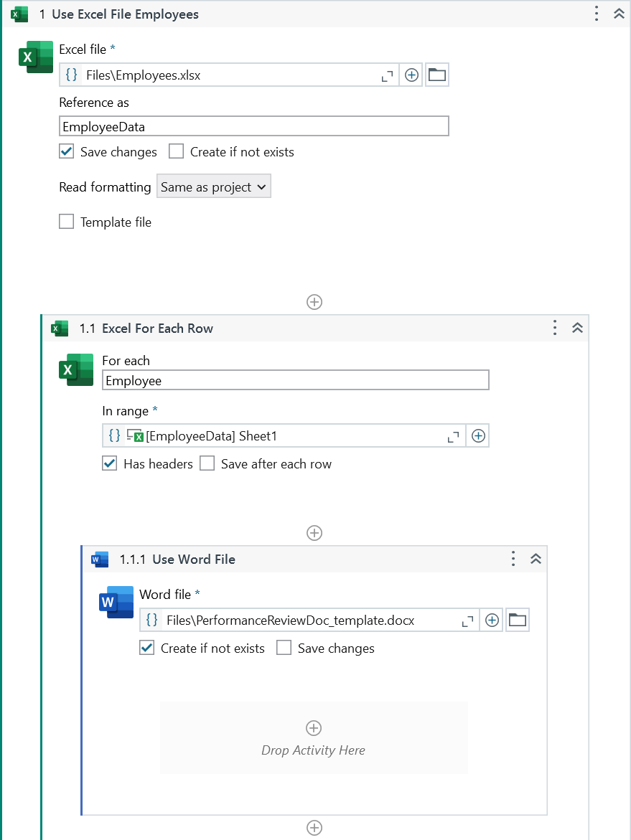Open options menu for Excel For Each Row
The image size is (631, 840).
554,328
